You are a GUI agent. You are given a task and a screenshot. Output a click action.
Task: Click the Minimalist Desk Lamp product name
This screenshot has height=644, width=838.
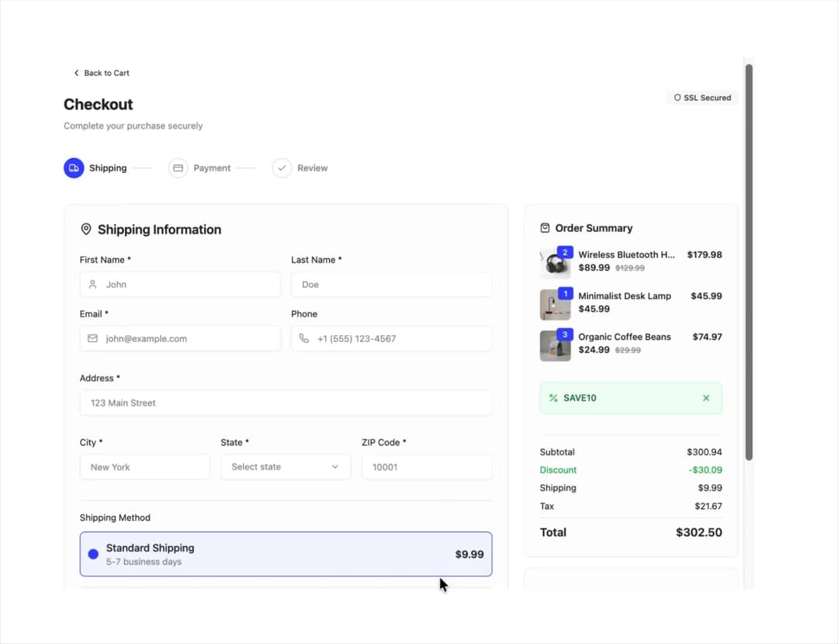624,296
